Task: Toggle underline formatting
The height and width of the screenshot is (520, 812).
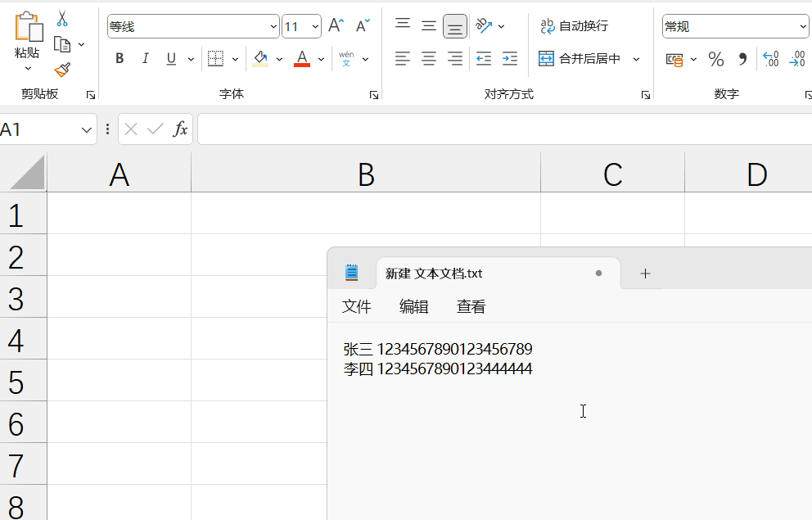Action: (171, 58)
